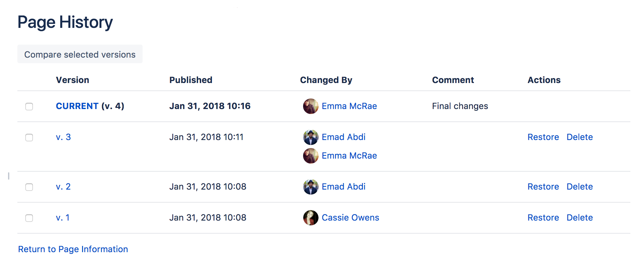Screen dimensions: 644x272
Task: Open Cassie Owens profile link
Action: coord(350,217)
